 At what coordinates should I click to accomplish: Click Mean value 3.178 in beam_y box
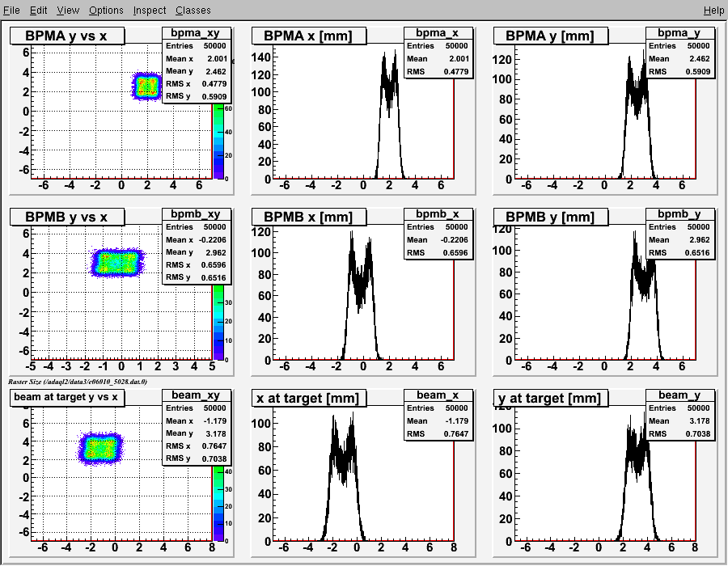pos(700,420)
